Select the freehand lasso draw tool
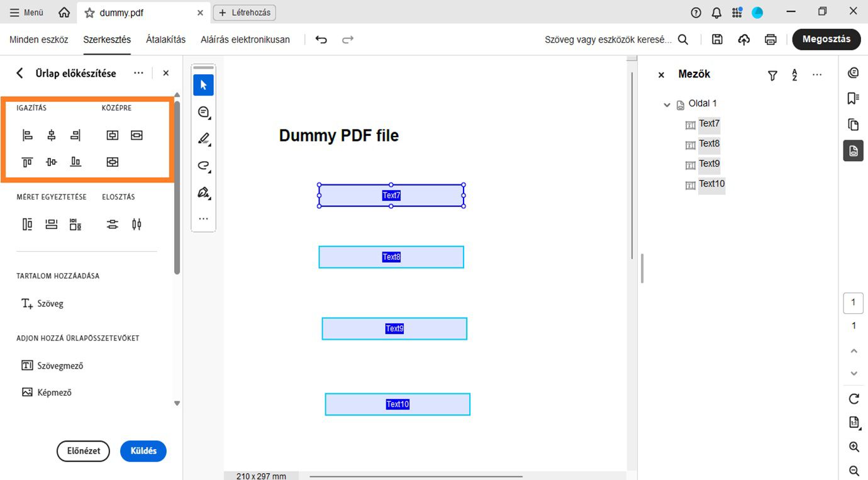The height and width of the screenshot is (480, 868). [x=203, y=166]
